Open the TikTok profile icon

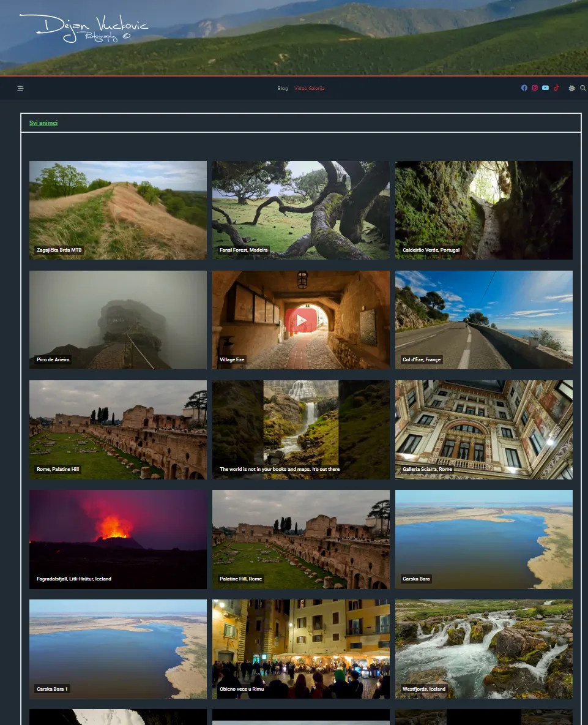point(556,88)
